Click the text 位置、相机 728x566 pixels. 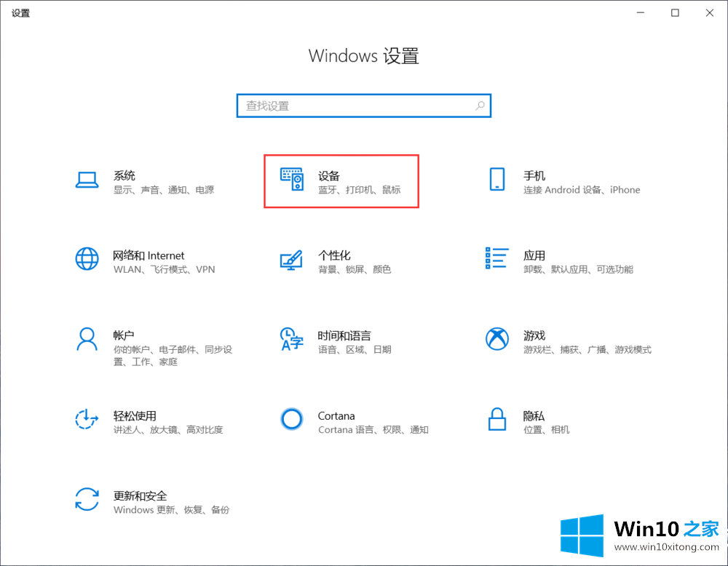pyautogui.click(x=547, y=430)
